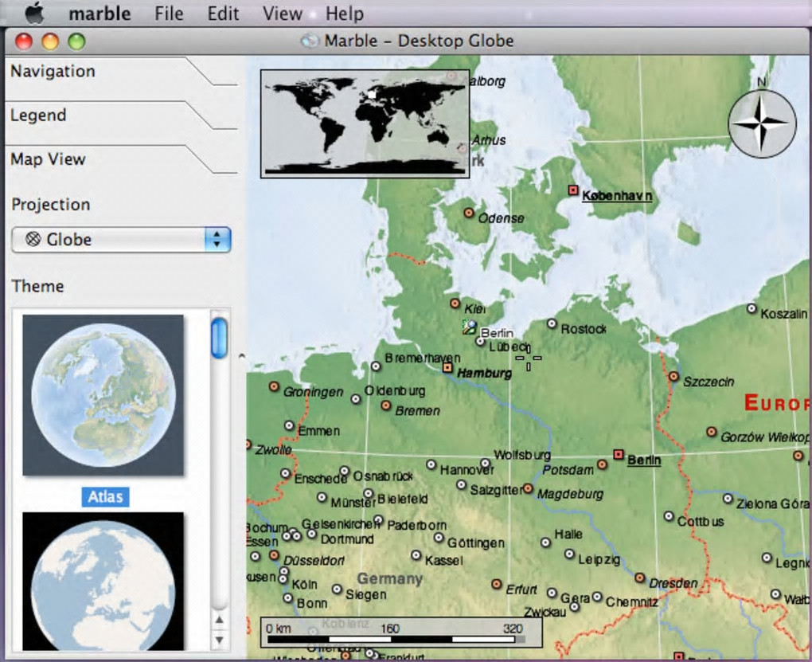812x662 pixels.
Task: Open the marble application menu
Action: click(x=100, y=13)
